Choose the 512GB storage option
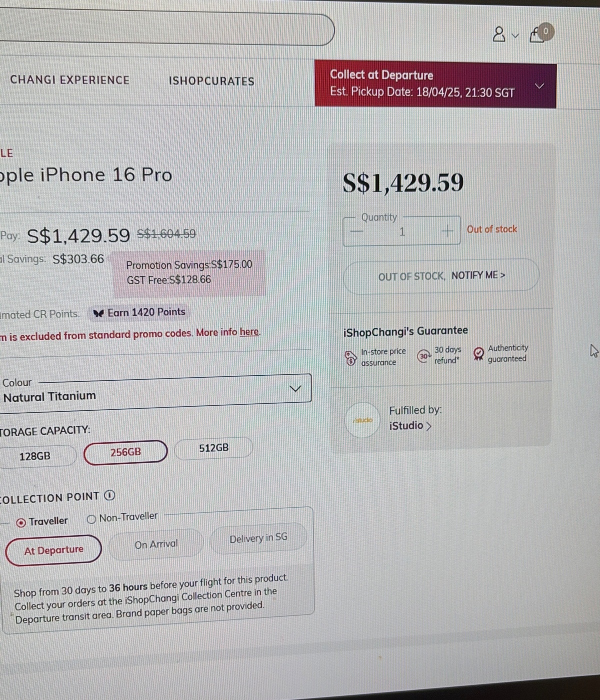 [x=214, y=448]
